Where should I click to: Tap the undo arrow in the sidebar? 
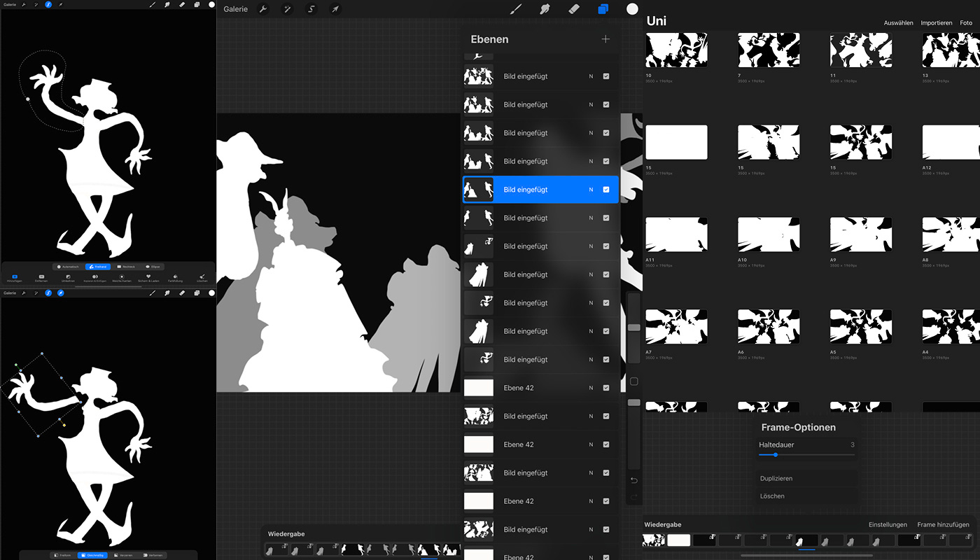pyautogui.click(x=633, y=480)
